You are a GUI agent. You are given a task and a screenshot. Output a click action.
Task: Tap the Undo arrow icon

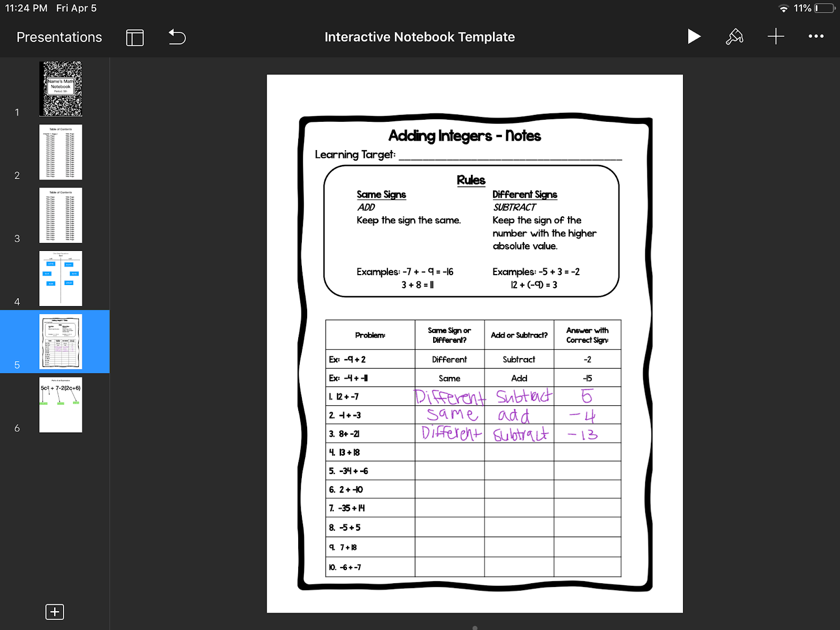coord(176,37)
